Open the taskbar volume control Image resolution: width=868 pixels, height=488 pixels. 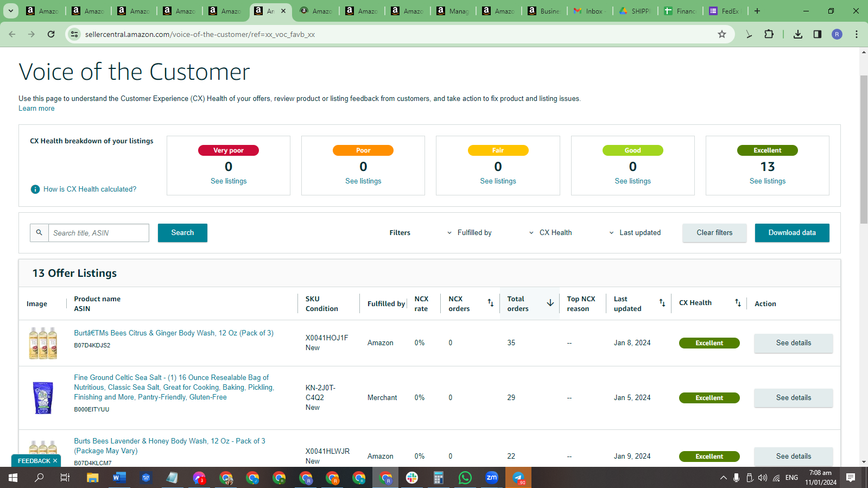pyautogui.click(x=763, y=478)
